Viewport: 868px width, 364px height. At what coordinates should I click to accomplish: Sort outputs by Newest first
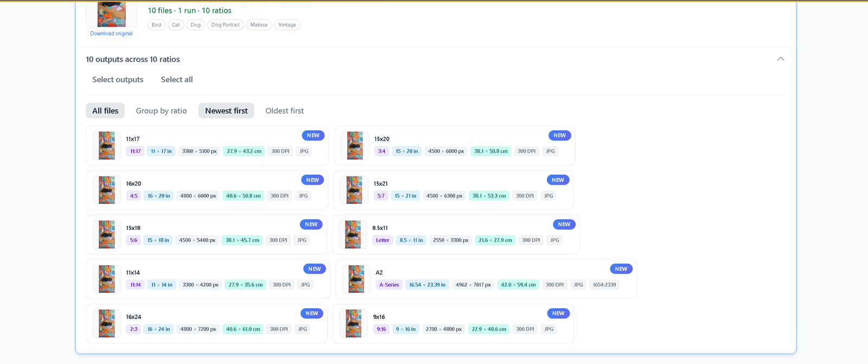point(226,111)
